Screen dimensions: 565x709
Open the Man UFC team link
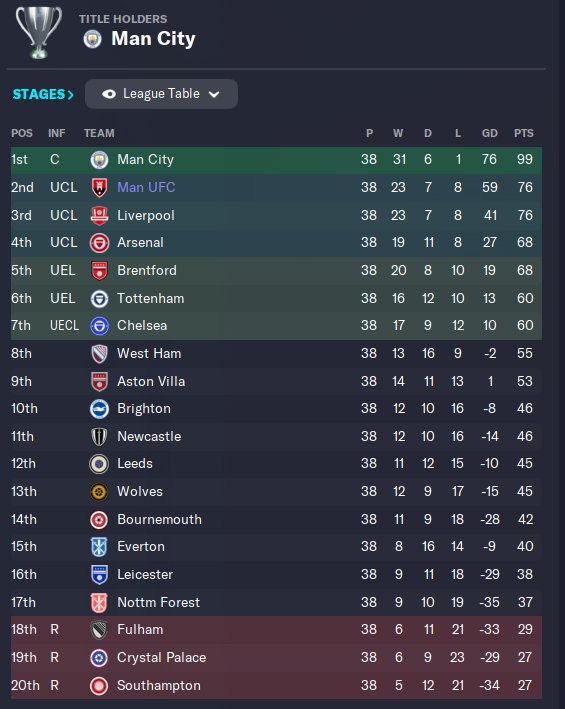pyautogui.click(x=146, y=187)
